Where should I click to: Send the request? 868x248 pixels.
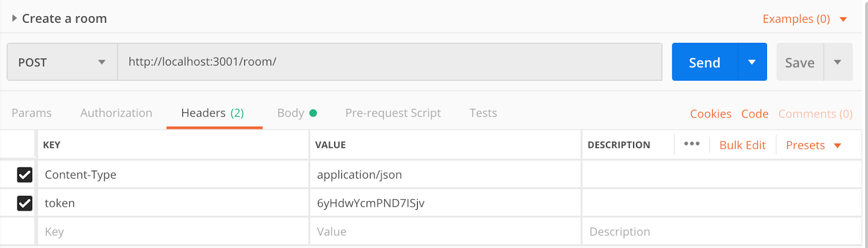coord(705,62)
